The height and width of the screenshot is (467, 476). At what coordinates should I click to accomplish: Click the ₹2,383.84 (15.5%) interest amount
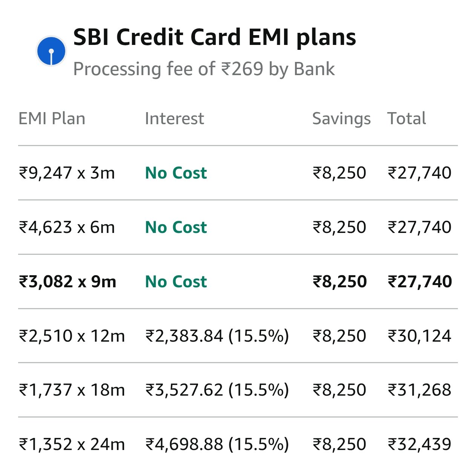coord(217,336)
